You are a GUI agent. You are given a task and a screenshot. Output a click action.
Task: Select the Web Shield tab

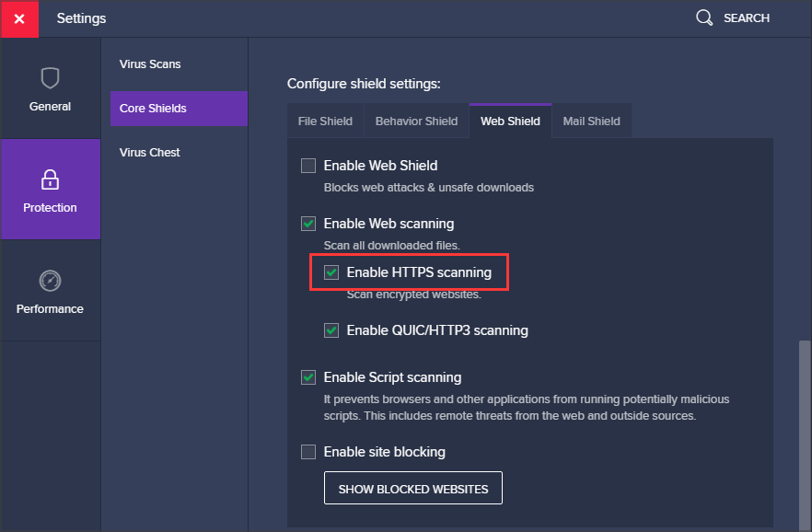point(510,121)
